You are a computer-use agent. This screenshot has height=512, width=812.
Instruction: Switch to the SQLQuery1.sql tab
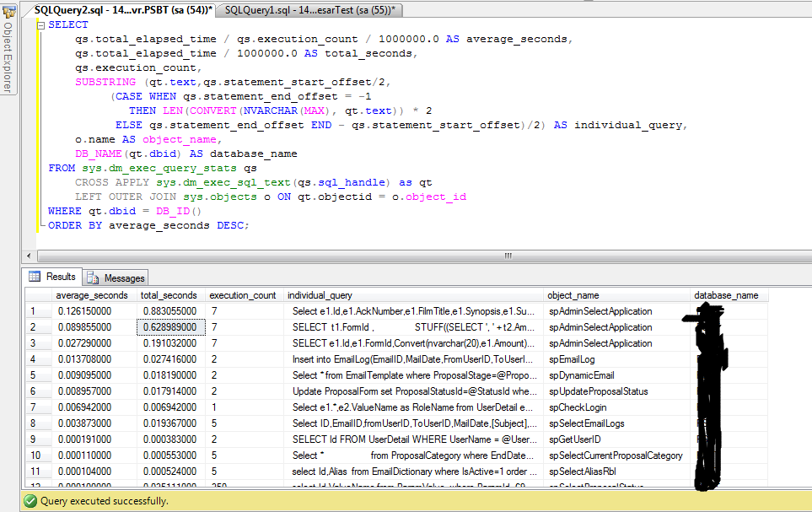pos(309,9)
